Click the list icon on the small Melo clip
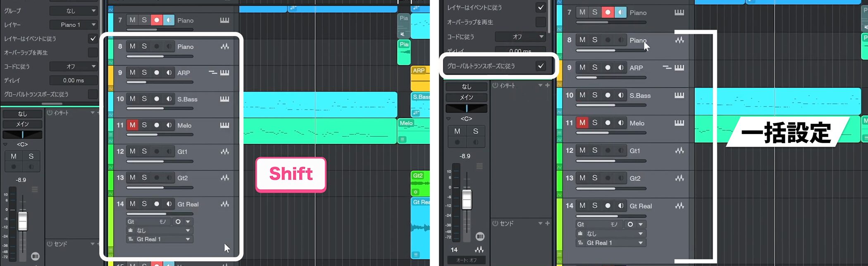Viewport: 868px width, 266px height. [403, 139]
